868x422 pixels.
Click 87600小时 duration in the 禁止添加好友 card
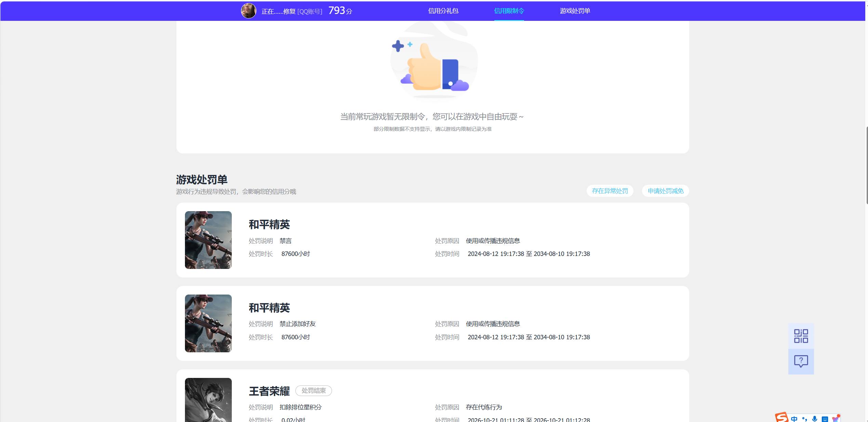pyautogui.click(x=295, y=337)
